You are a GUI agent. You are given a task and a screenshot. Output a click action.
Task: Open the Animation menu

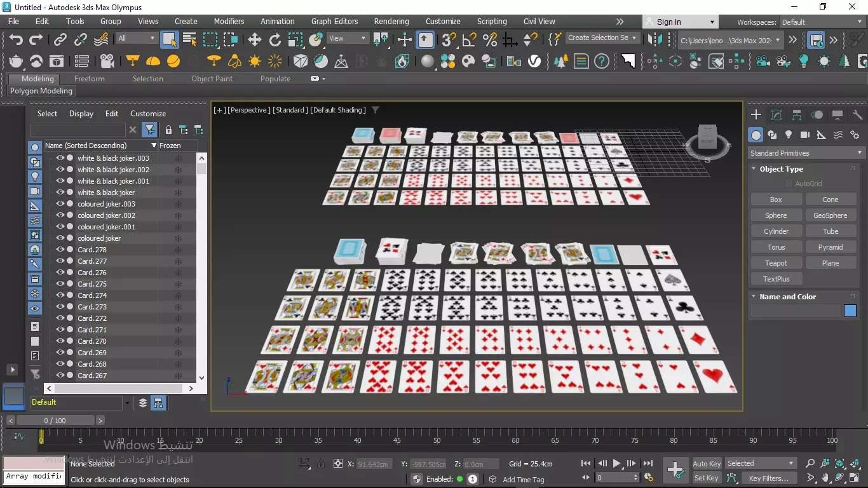[278, 22]
